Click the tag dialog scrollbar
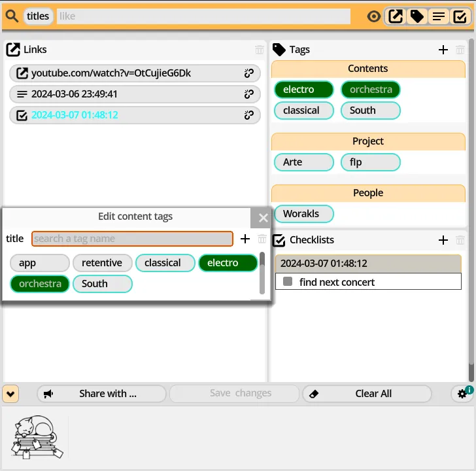This screenshot has height=471, width=476. 262,273
